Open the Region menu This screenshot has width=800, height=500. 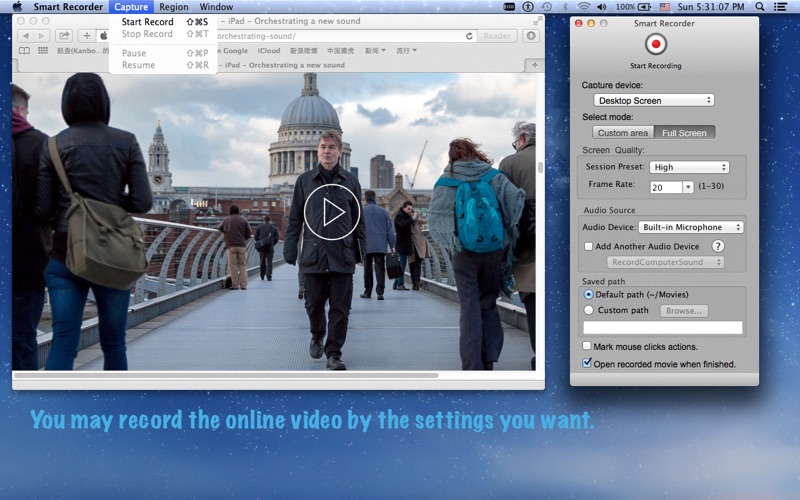click(173, 7)
